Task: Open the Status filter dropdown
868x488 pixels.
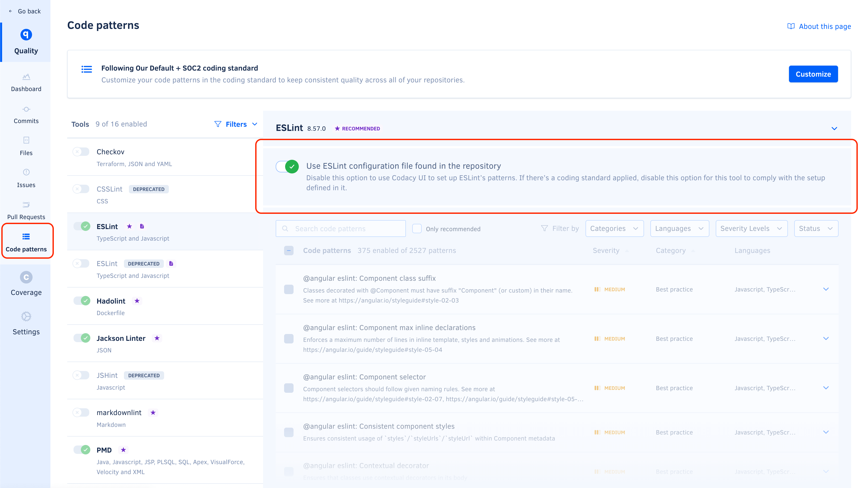Action: pos(816,228)
